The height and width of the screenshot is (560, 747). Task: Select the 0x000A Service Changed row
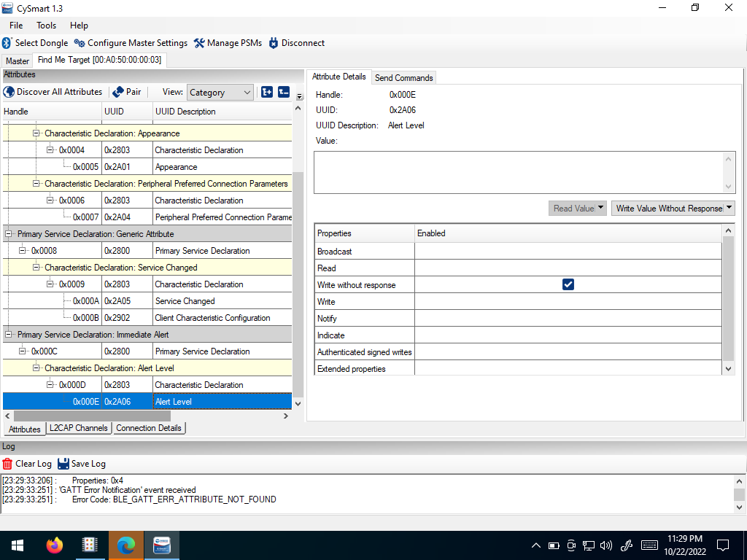tap(147, 301)
